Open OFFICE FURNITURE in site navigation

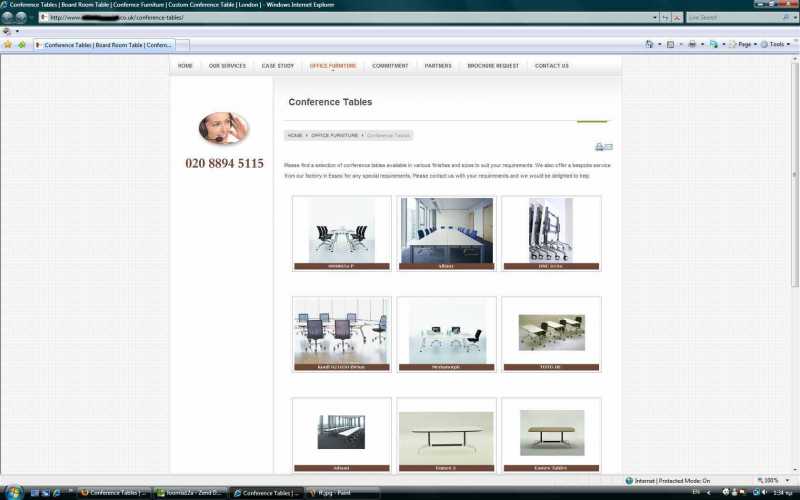pos(333,66)
